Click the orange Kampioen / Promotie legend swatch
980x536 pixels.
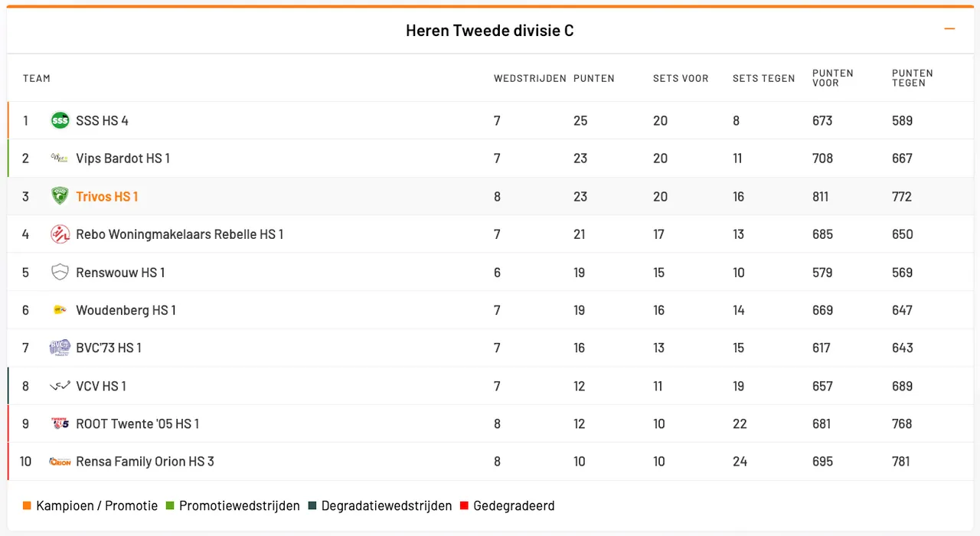27,506
